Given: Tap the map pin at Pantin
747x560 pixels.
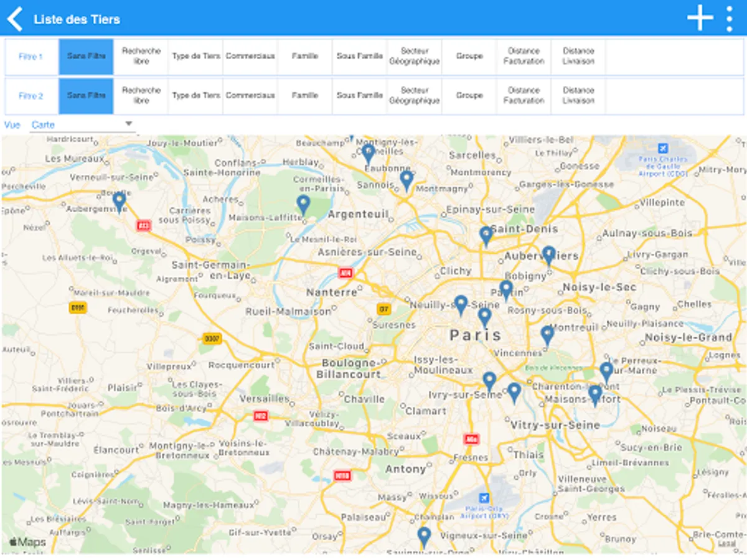Looking at the screenshot, I should (x=506, y=291).
